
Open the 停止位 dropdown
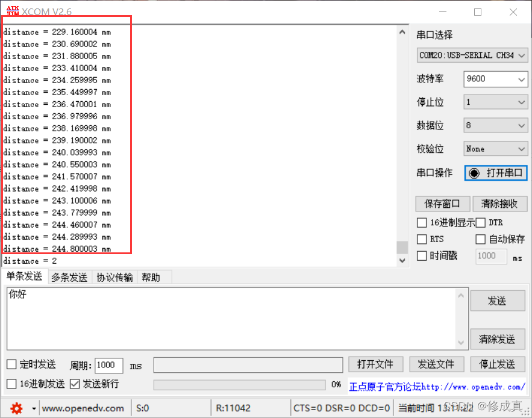point(496,102)
